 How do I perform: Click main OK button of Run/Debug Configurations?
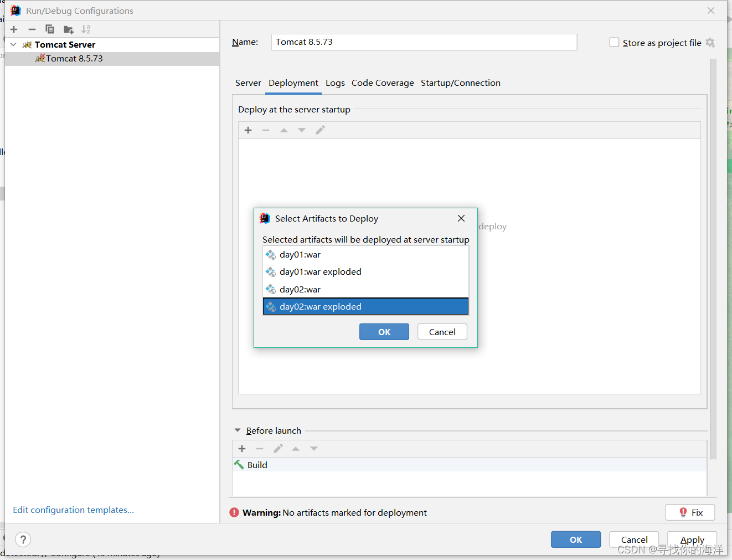(x=576, y=540)
